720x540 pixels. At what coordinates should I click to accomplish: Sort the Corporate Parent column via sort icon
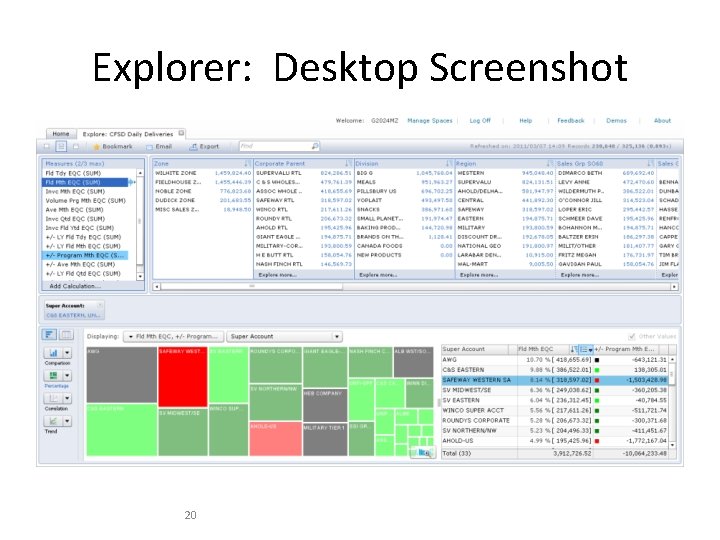(x=349, y=163)
